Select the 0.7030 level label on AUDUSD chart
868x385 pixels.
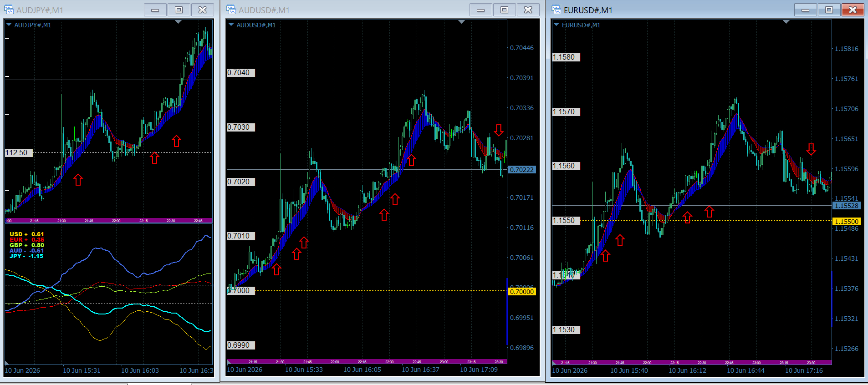coord(241,127)
